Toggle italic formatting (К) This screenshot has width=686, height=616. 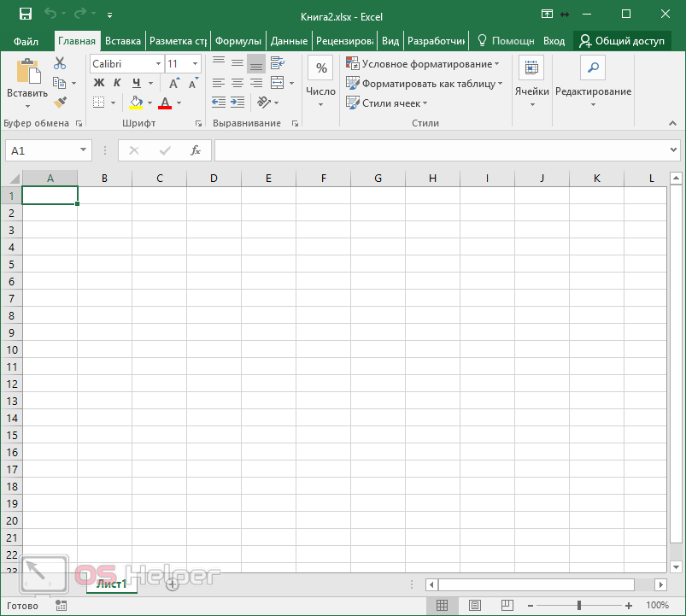click(117, 84)
